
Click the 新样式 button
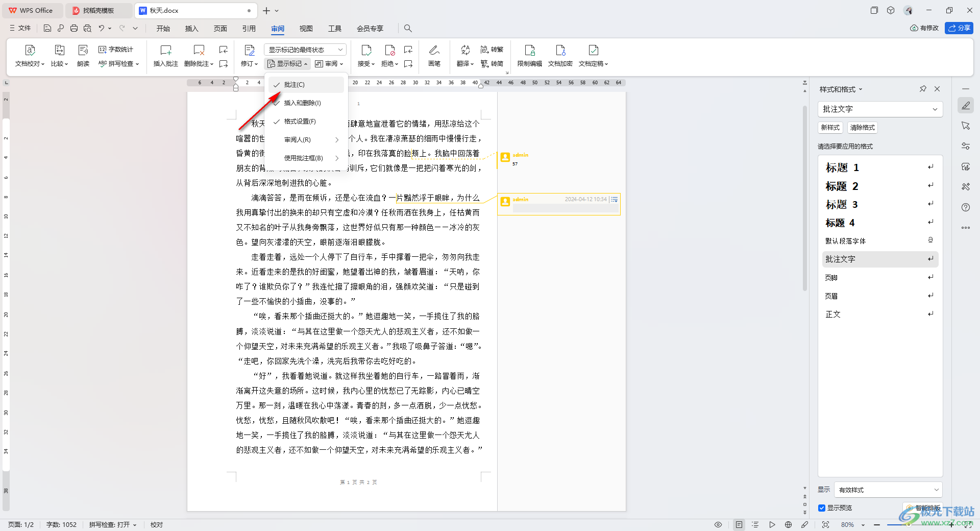830,128
